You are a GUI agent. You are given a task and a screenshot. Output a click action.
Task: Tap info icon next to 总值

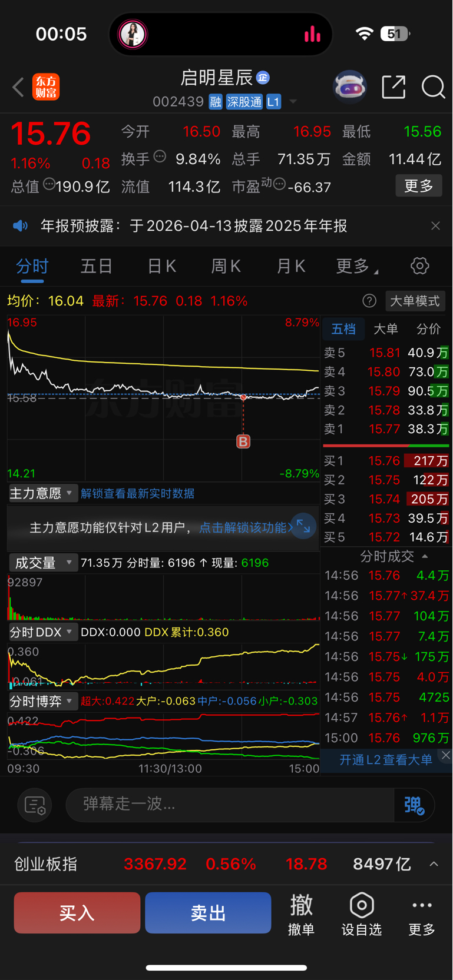(49, 184)
